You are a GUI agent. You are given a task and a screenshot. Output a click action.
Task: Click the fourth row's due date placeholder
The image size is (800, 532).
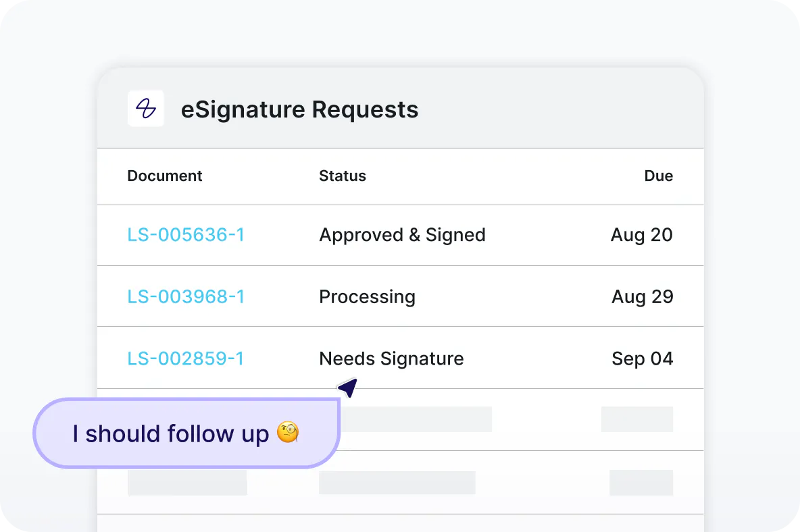pyautogui.click(x=636, y=419)
